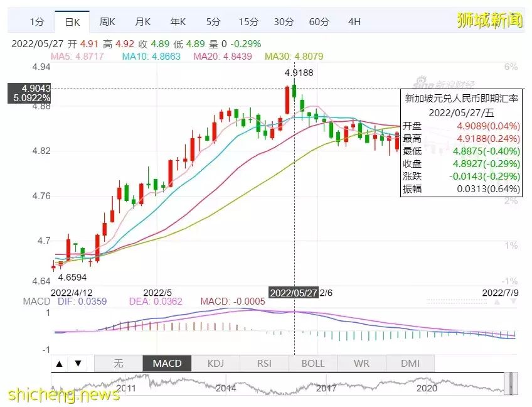Click the timeline range slider handle
The width and height of the screenshot is (532, 407).
click(511, 383)
